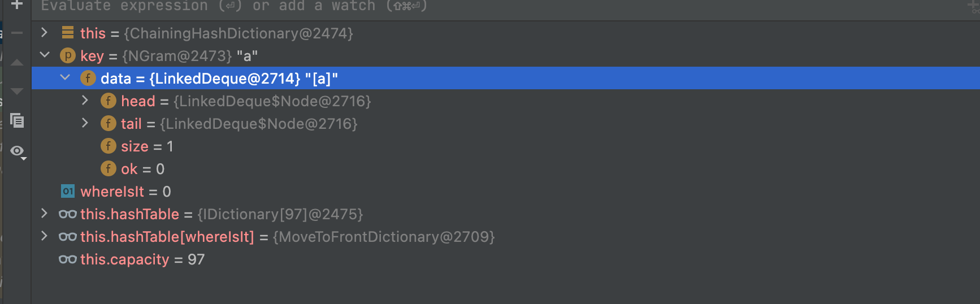The image size is (980, 304).
Task: Click the duplicate watch (copy) icon
Action: point(17,120)
